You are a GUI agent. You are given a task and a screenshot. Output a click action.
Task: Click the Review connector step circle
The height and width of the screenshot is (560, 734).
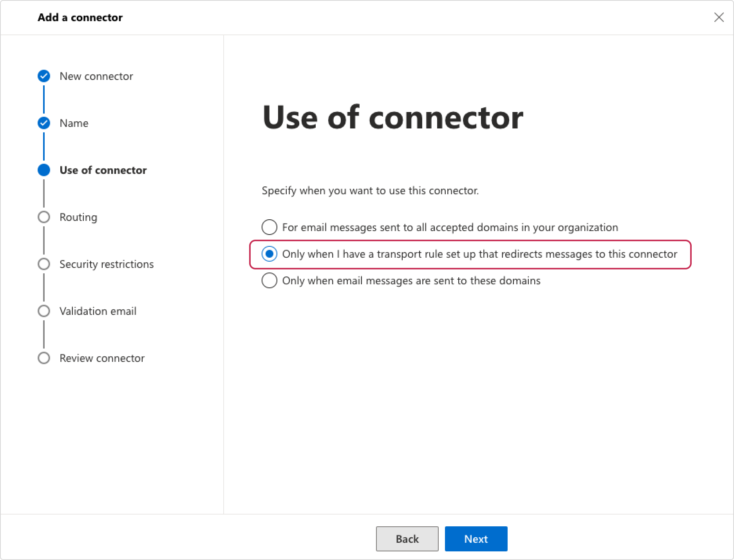coord(44,358)
